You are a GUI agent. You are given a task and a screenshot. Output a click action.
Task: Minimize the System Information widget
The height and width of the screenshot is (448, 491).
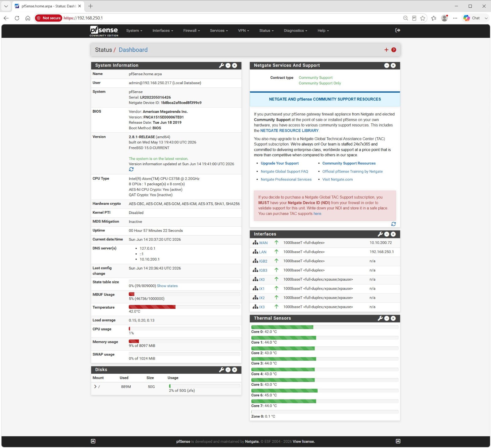(x=228, y=65)
